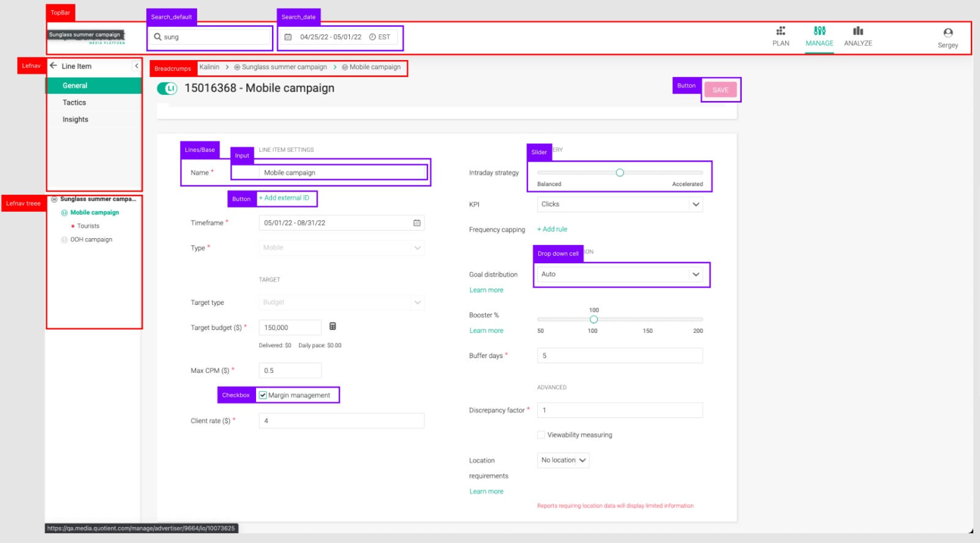Toggle the line item status switch
The width and height of the screenshot is (980, 543).
point(167,89)
